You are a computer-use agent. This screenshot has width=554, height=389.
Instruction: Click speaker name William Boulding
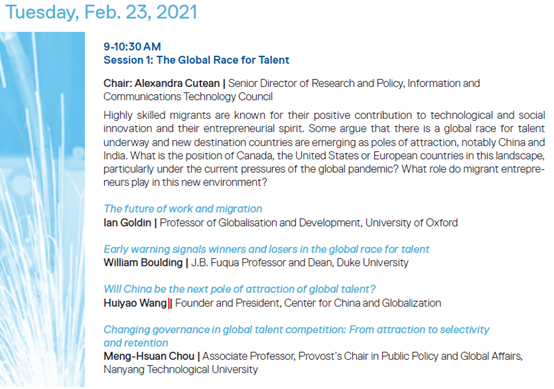[x=143, y=263]
